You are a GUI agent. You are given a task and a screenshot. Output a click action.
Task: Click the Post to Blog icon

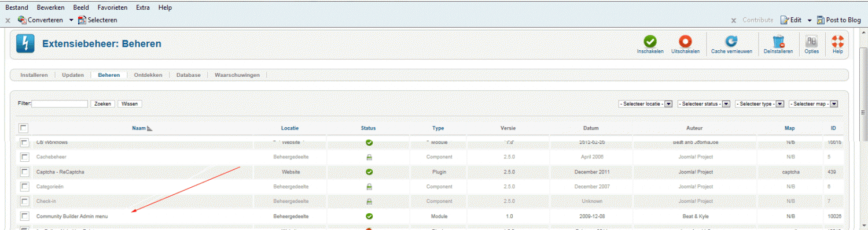(821, 20)
